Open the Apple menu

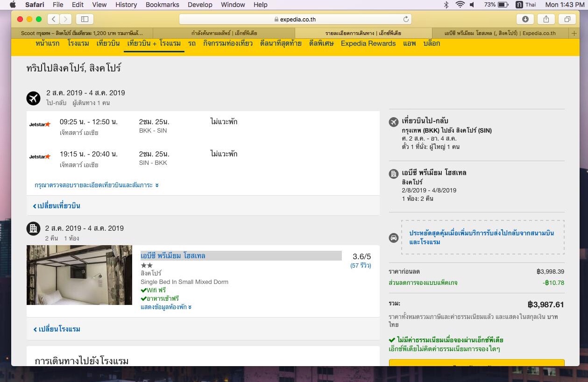13,5
